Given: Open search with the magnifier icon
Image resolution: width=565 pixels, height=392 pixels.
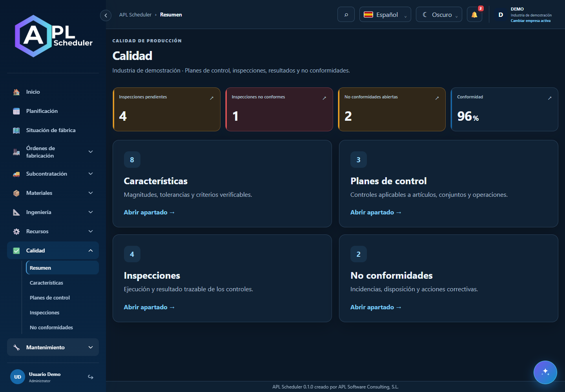Looking at the screenshot, I should pyautogui.click(x=346, y=15).
